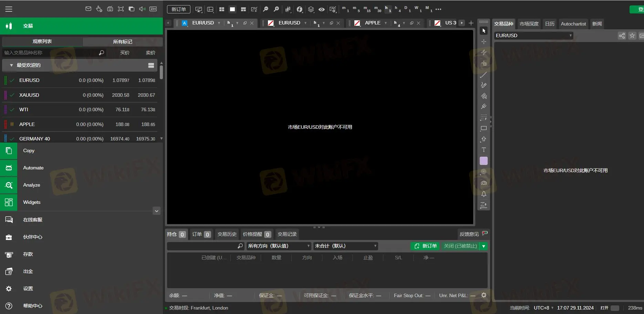
Task: Collapse the 最受欢迎的 watchlist group
Action: [11, 65]
